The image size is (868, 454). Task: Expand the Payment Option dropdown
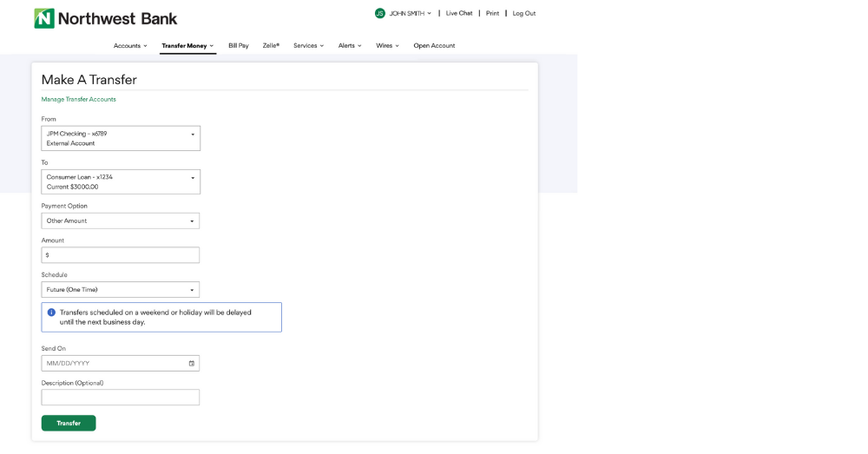pyautogui.click(x=121, y=221)
